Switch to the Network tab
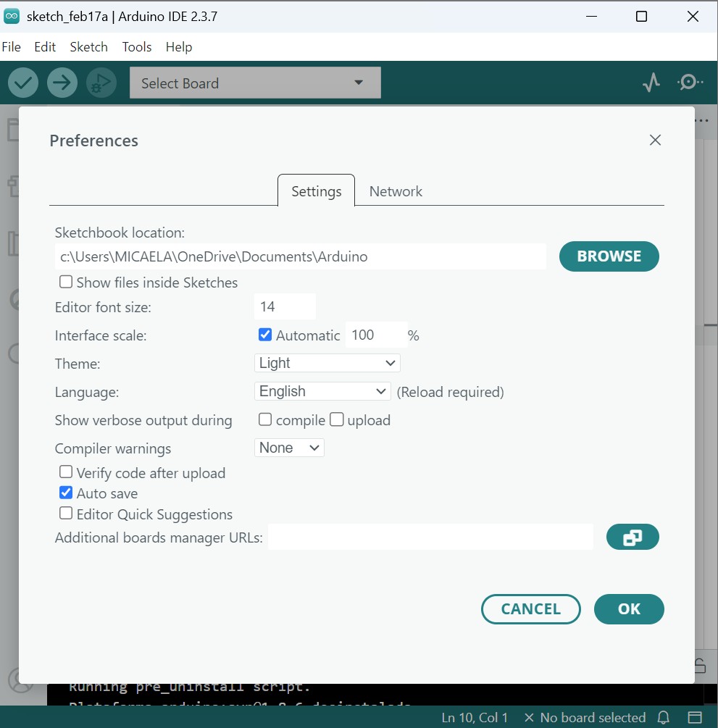The height and width of the screenshot is (728, 718). click(396, 191)
